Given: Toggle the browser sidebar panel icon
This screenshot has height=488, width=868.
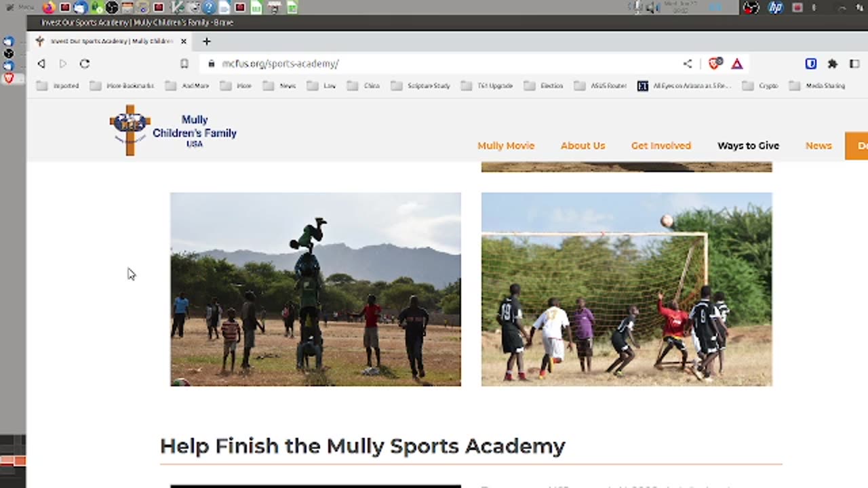Looking at the screenshot, I should (854, 64).
